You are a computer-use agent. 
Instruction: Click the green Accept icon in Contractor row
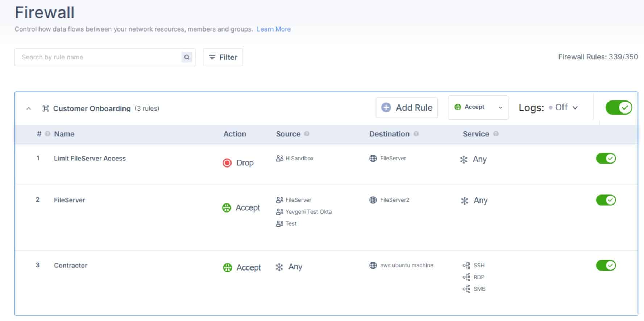click(227, 268)
